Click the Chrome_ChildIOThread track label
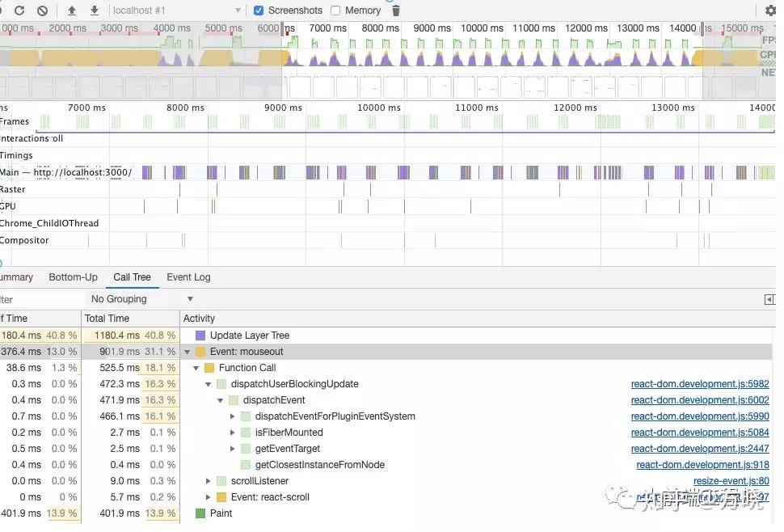This screenshot has height=532, width=784. tap(49, 223)
